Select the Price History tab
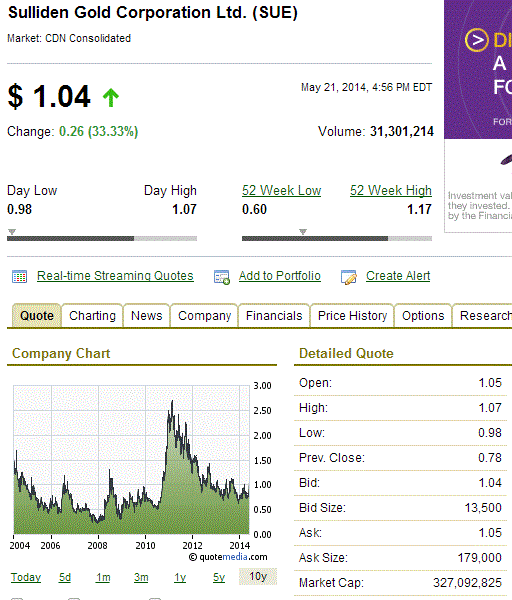Image resolution: width=512 pixels, height=600 pixels. [x=352, y=316]
